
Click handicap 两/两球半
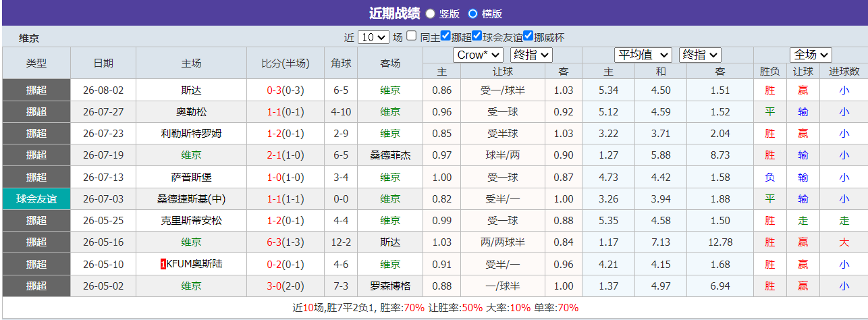coord(503,242)
